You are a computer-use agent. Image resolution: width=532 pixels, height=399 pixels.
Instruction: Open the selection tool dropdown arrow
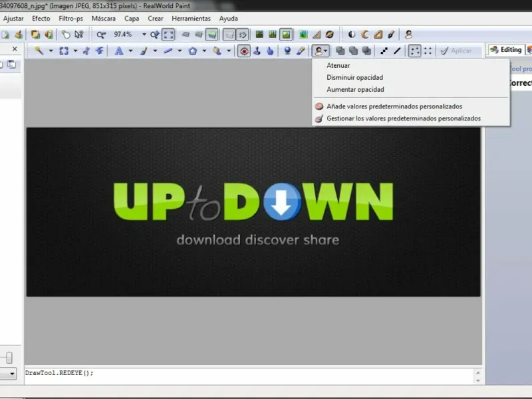point(75,51)
